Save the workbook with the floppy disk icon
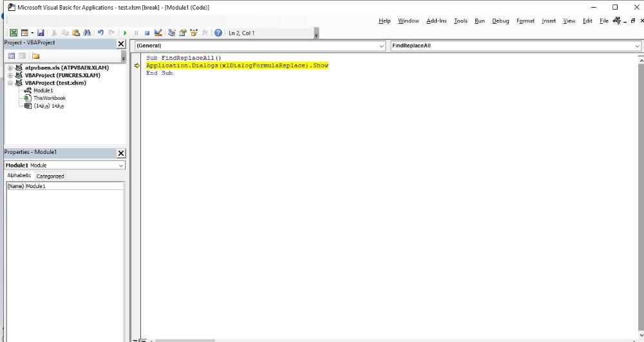Viewport: 644px width, 342px height. coord(41,33)
